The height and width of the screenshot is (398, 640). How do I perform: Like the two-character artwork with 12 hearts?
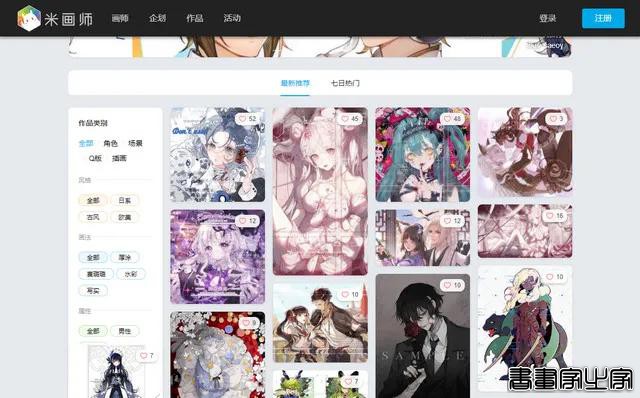coord(448,221)
